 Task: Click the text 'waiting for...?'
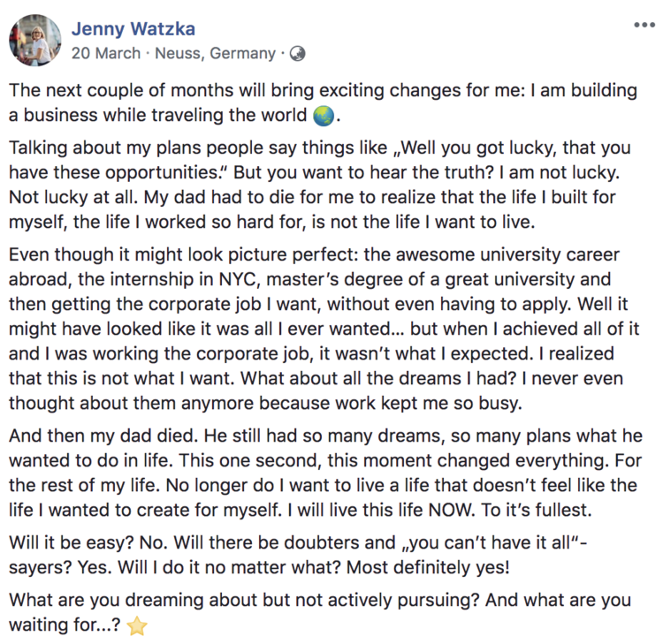[x=65, y=625]
